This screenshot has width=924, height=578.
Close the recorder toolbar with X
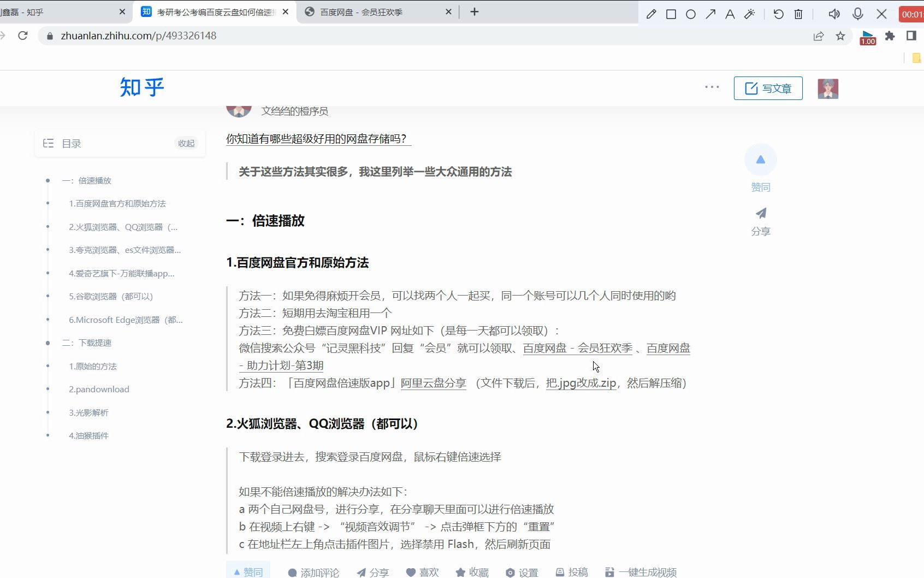(881, 14)
